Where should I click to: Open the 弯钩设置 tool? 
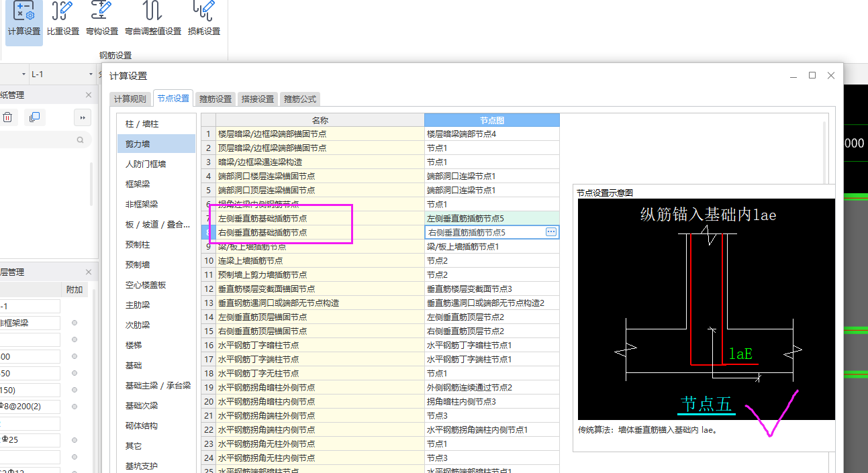coord(102,19)
